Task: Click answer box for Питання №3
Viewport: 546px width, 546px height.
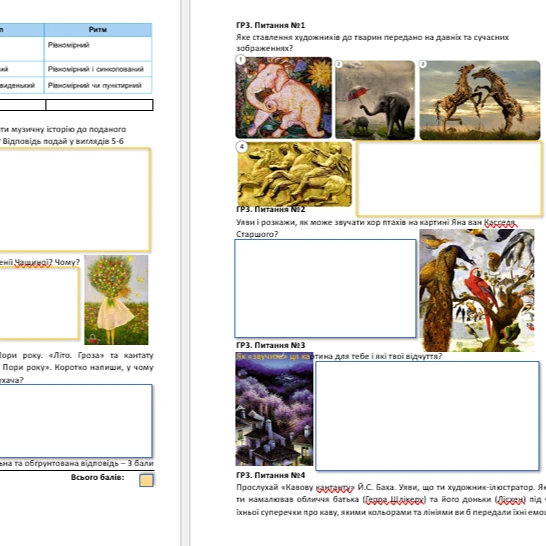Action: 427,416
